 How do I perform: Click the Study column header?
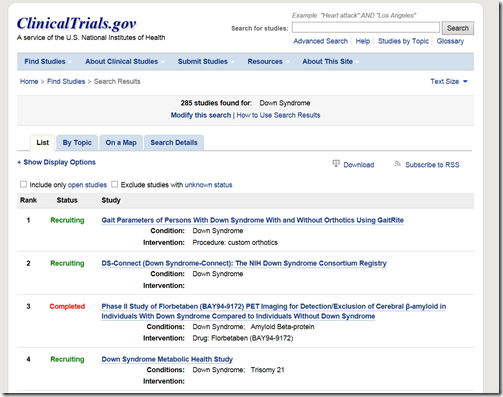point(111,200)
